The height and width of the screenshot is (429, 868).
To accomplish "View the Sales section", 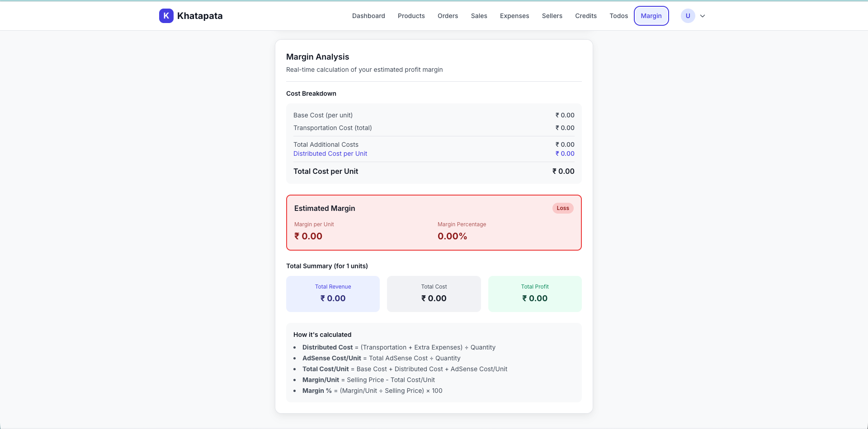I will point(479,16).
